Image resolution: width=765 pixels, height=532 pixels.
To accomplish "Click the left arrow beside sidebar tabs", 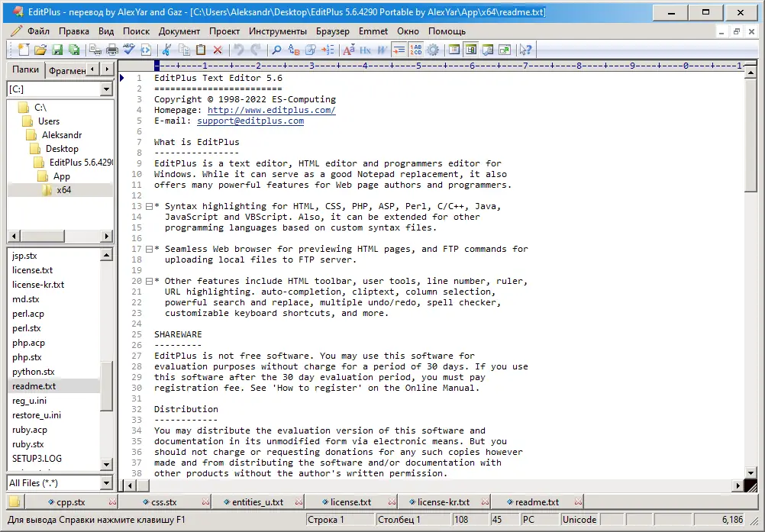I will [x=92, y=69].
